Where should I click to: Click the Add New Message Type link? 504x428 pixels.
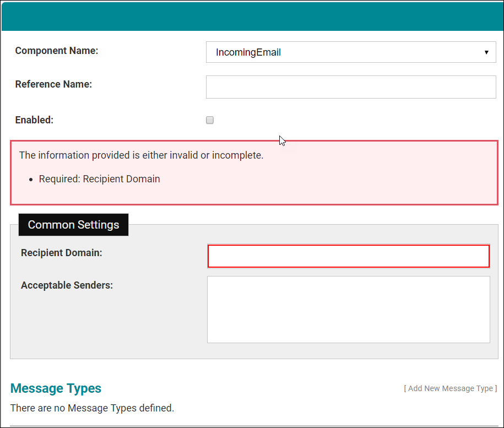[x=450, y=388]
